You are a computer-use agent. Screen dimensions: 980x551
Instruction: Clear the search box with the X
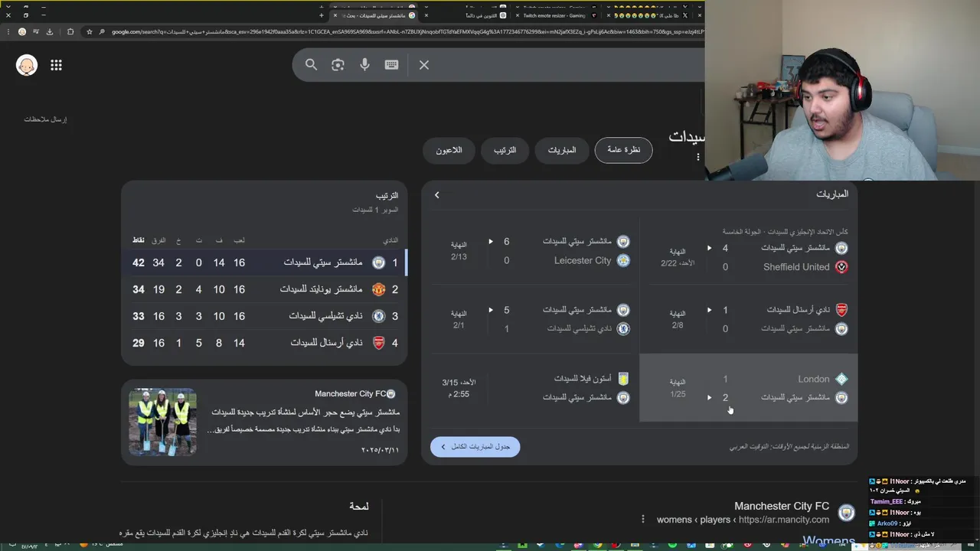point(424,65)
